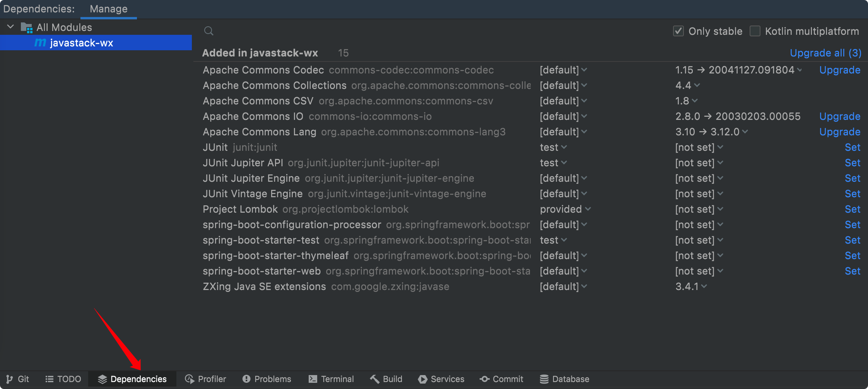Click the Profiler tool window icon
868x389 pixels.
[x=190, y=379]
